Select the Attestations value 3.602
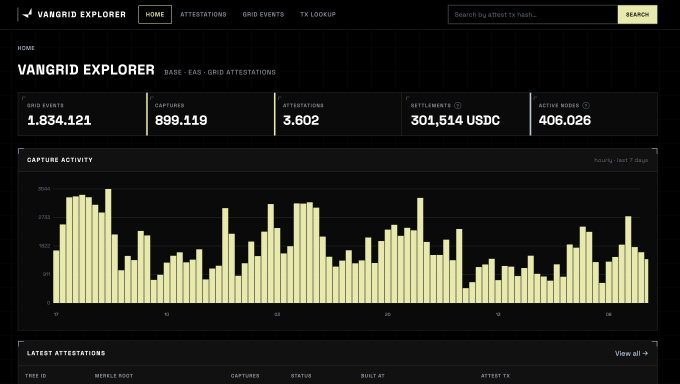The image size is (680, 384). (301, 120)
